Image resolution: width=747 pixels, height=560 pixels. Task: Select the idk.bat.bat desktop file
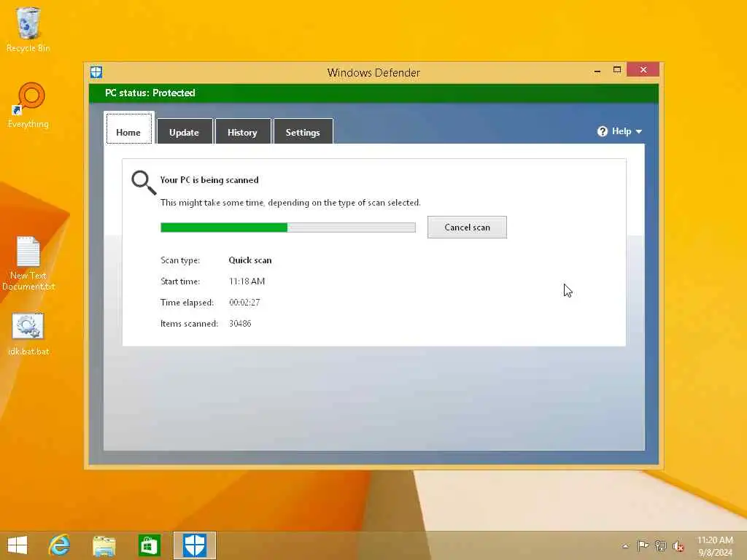pyautogui.click(x=28, y=334)
